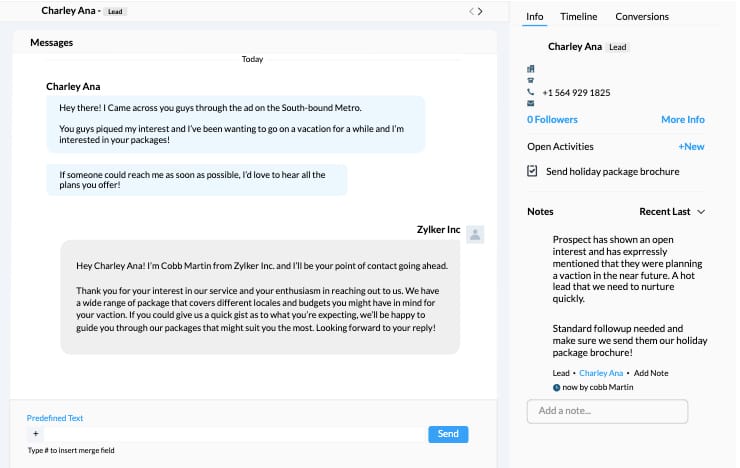Click the plus icon to insert attachment
Viewport: 740px width, 468px height.
(36, 434)
